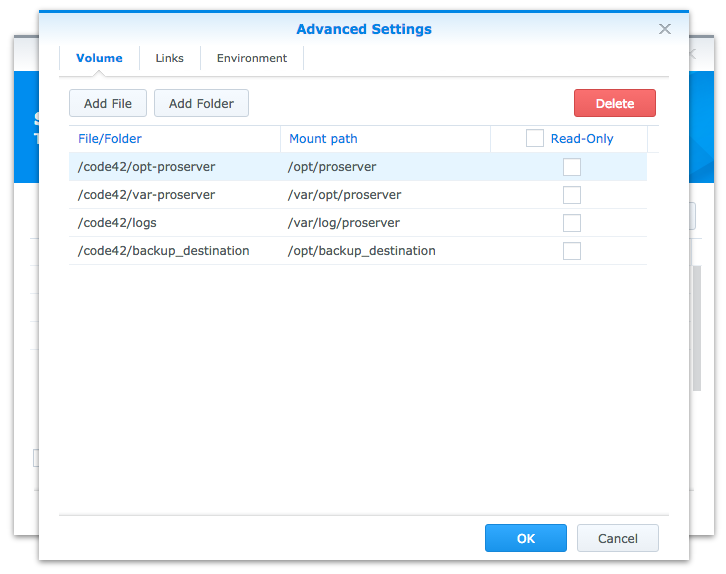The width and height of the screenshot is (726, 574).
Task: Select the /code42/backup_destination row
Action: pyautogui.click(x=358, y=251)
